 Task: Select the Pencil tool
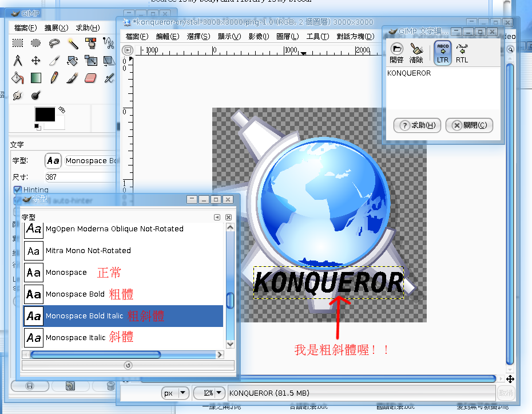coord(54,78)
